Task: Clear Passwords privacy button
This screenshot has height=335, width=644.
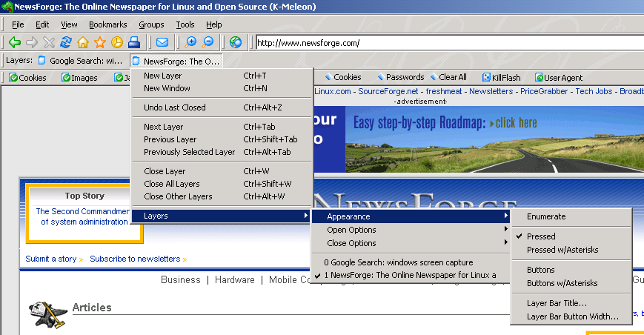Action: [400, 77]
